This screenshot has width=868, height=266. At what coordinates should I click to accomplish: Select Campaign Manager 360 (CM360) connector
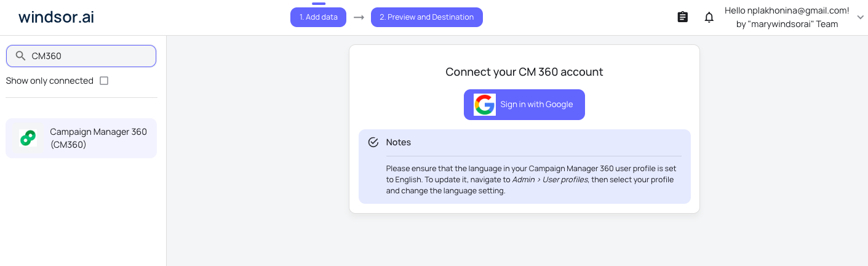click(81, 139)
